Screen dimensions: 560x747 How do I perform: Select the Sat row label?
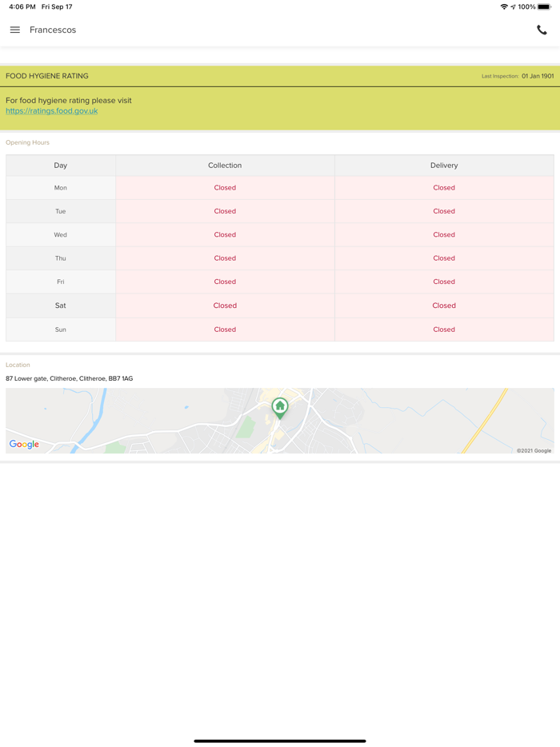point(61,306)
